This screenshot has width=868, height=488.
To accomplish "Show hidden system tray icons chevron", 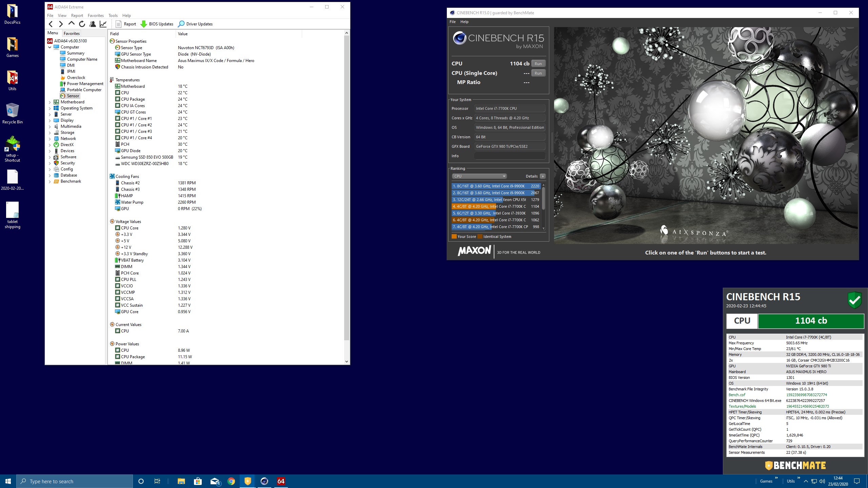I will pos(806,481).
